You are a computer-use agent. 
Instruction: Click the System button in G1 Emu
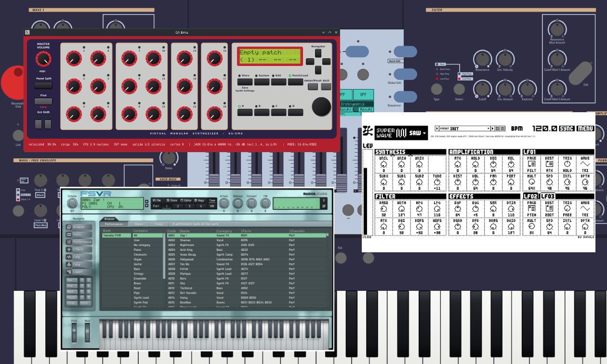pyautogui.click(x=262, y=82)
